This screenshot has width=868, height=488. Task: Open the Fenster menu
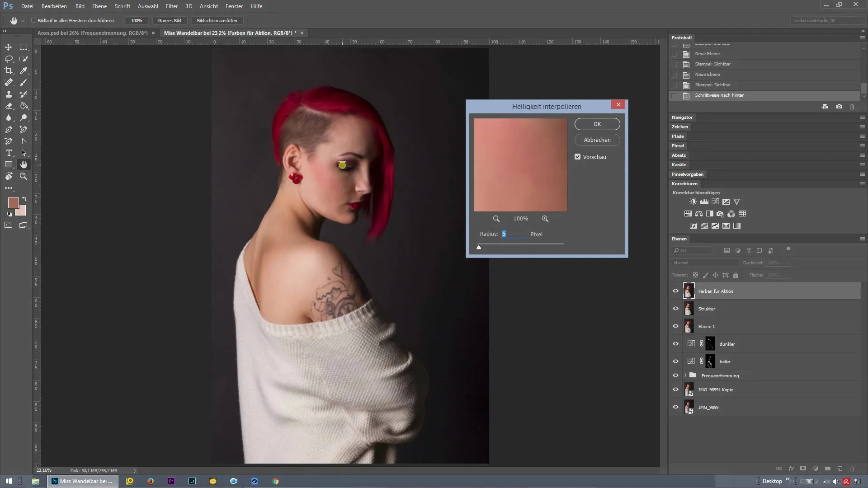[234, 6]
